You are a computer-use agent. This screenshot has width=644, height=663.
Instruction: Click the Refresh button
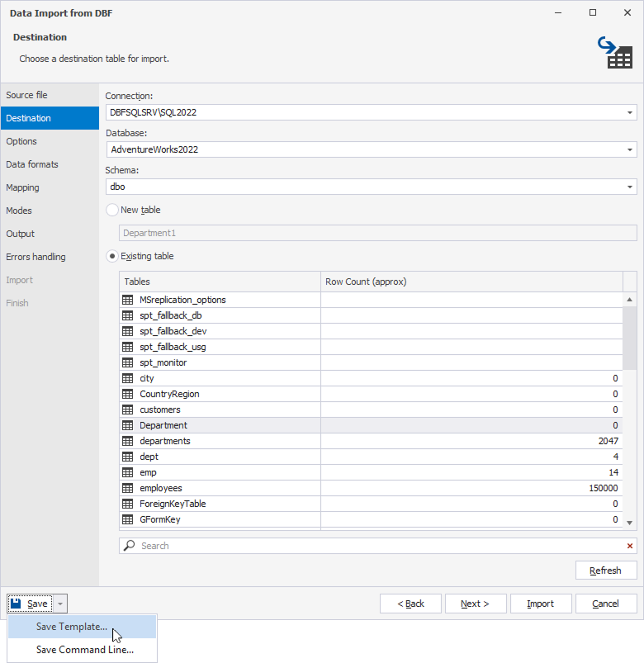[606, 571]
